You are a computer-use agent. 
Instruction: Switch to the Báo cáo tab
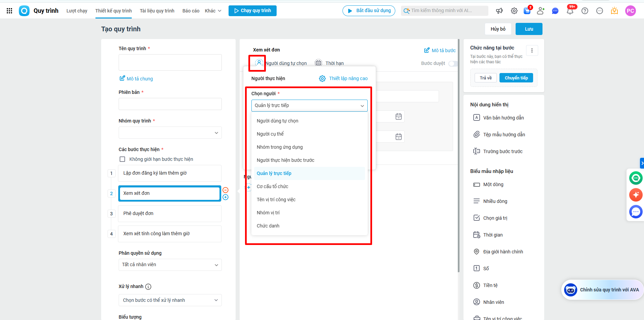pos(191,11)
